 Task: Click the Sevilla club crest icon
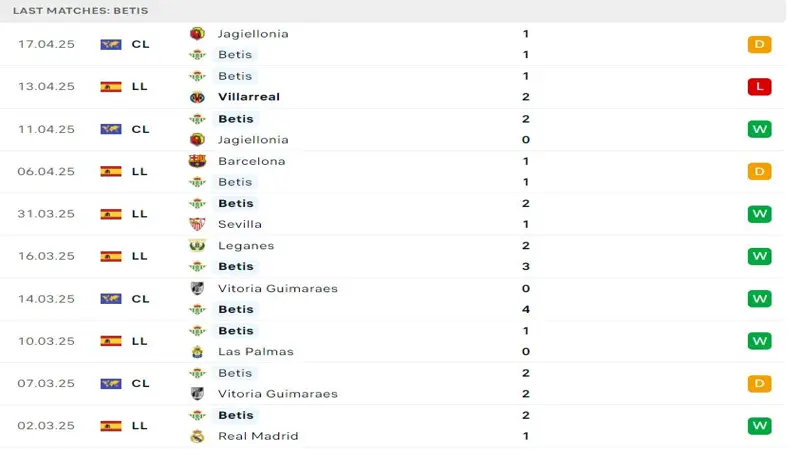[197, 224]
